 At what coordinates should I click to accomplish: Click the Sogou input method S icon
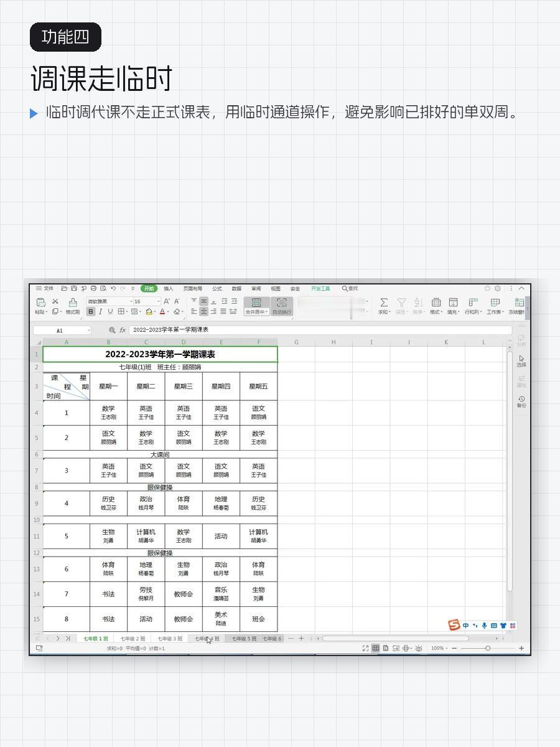click(x=454, y=625)
